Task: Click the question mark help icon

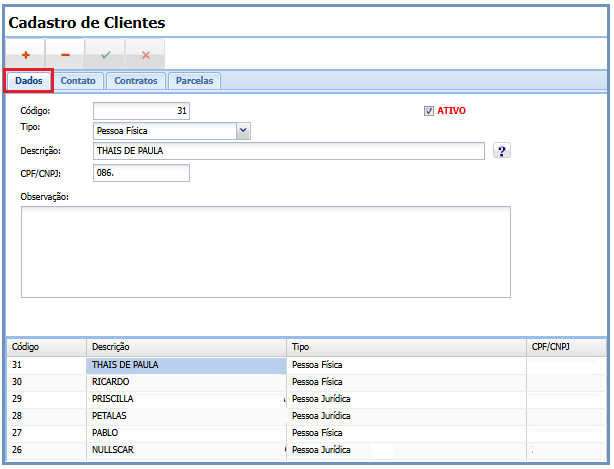Action: 503,151
